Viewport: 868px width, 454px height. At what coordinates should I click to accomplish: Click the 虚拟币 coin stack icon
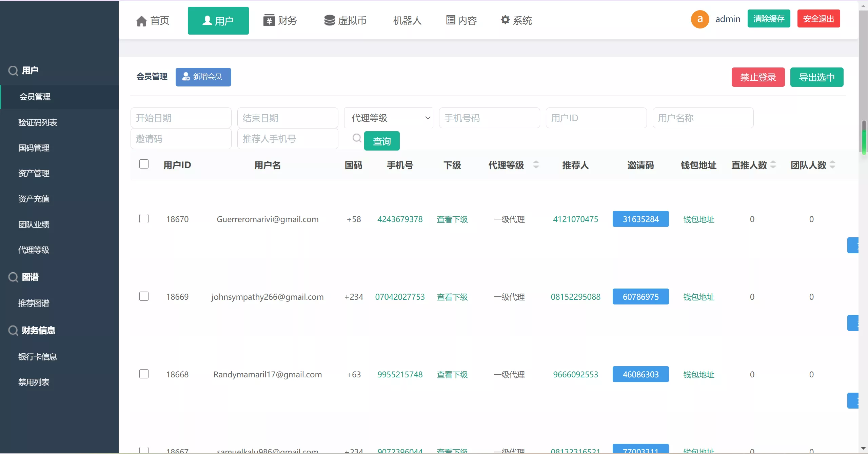click(329, 20)
